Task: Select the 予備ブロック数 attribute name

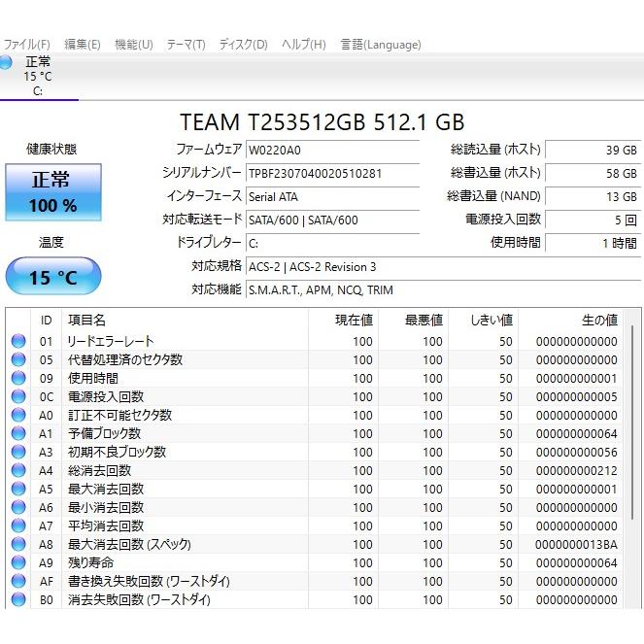Action: pos(104,434)
